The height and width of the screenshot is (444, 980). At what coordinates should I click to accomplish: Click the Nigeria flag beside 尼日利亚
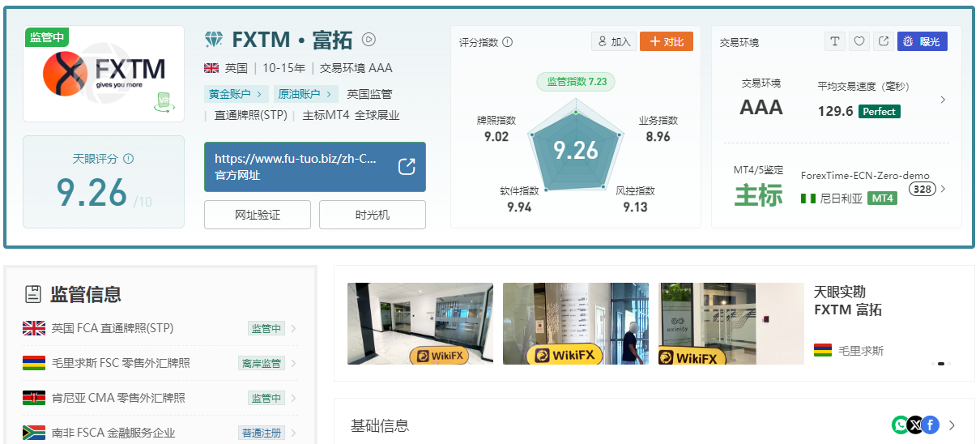(807, 198)
